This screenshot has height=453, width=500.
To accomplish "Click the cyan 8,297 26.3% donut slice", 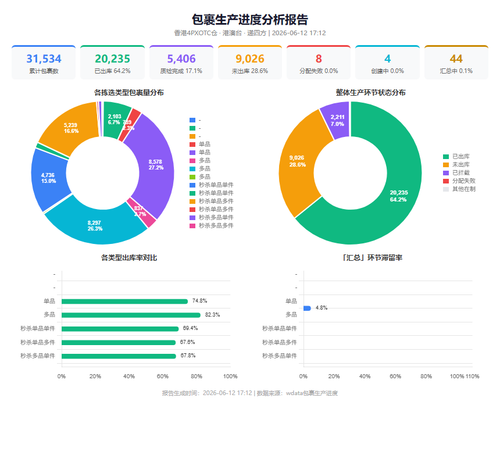I will pos(95,225).
